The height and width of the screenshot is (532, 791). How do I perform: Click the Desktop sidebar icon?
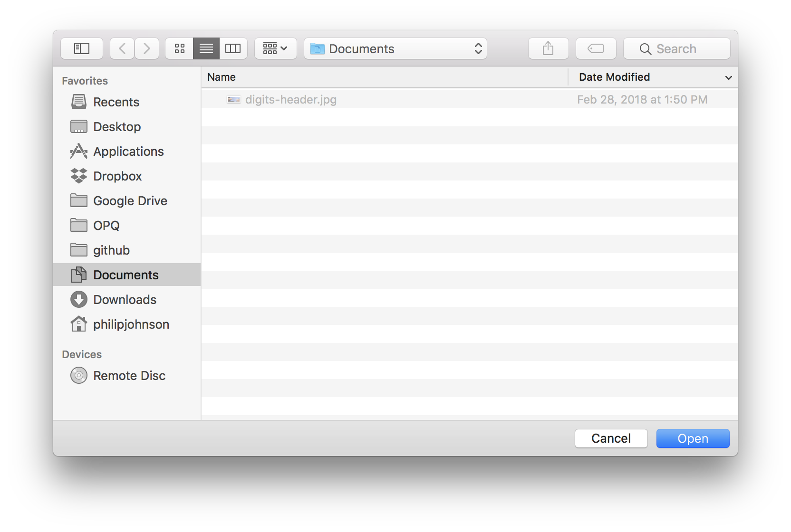click(79, 126)
